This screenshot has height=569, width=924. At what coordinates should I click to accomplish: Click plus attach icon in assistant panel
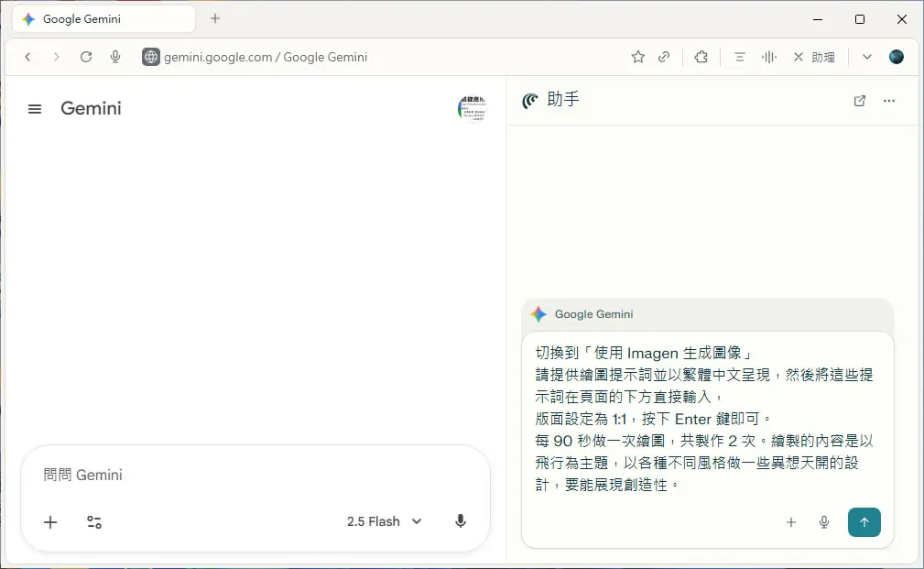[x=791, y=522]
